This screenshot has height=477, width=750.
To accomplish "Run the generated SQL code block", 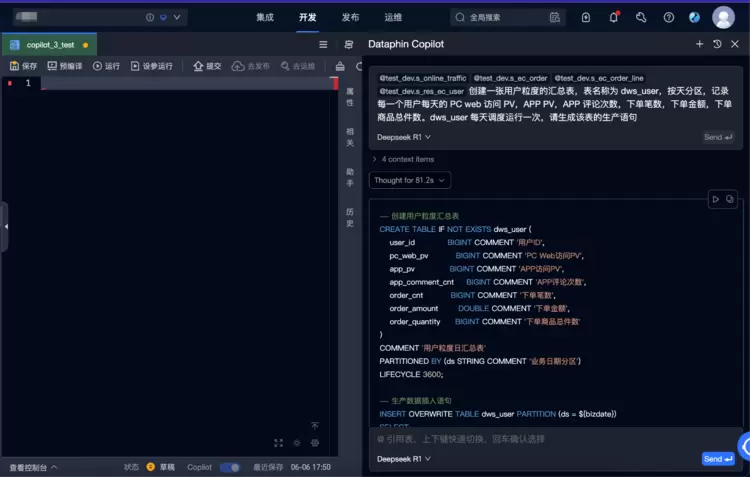I will tap(715, 199).
